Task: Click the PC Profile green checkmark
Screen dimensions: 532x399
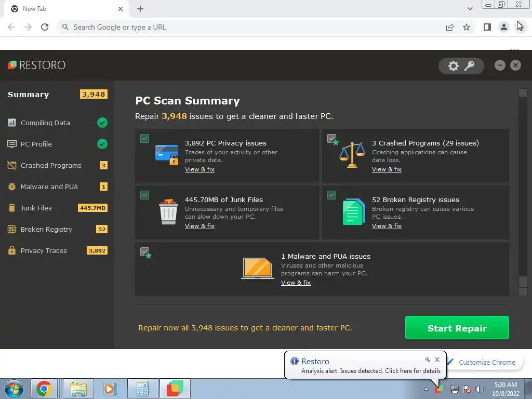Action: [102, 144]
